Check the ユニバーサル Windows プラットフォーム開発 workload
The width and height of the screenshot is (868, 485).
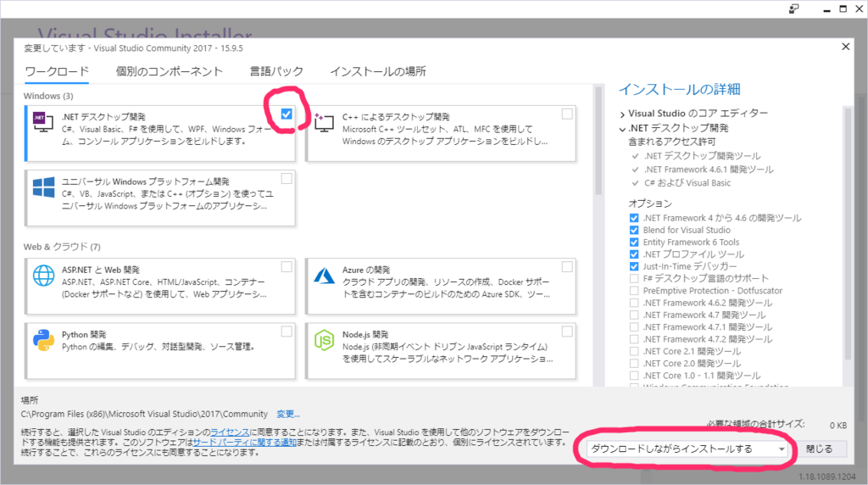287,179
